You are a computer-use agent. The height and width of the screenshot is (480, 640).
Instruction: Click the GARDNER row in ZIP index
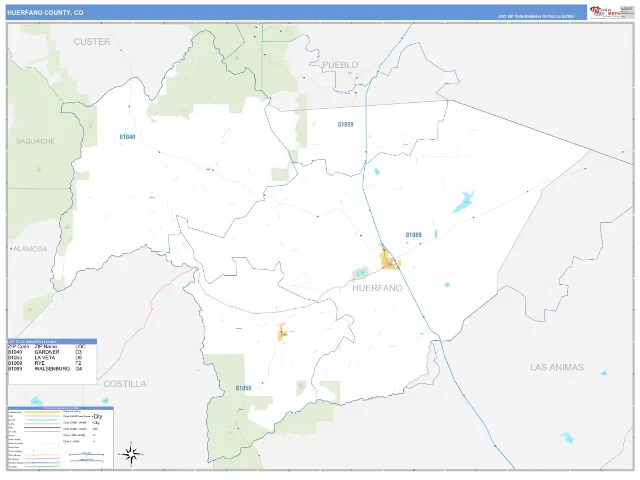point(45,352)
